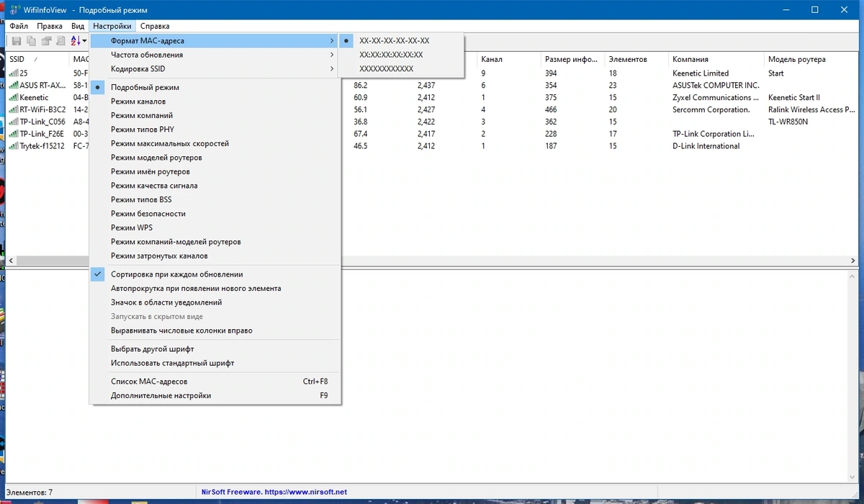Select Подробный режим display mode

pos(215,87)
